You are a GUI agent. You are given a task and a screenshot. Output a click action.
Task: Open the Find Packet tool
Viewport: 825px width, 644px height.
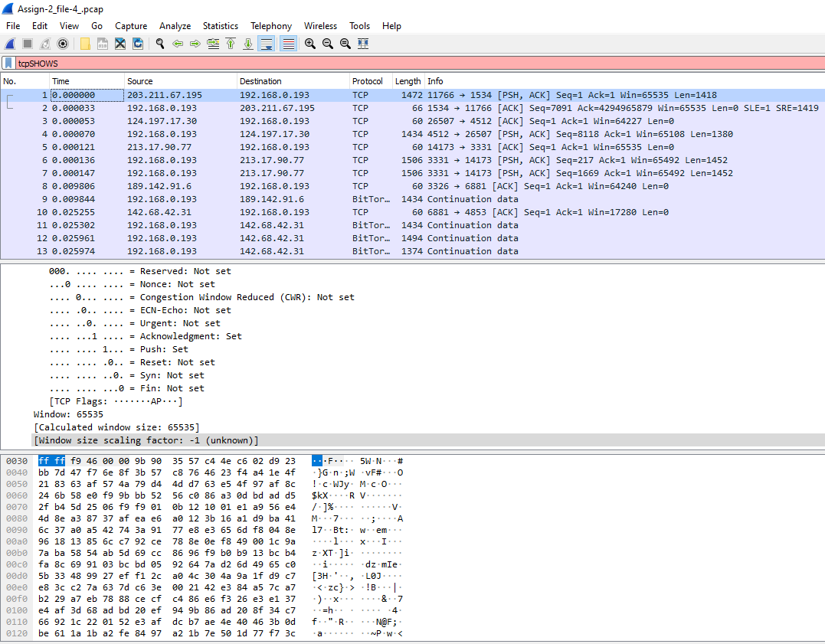coord(160,44)
